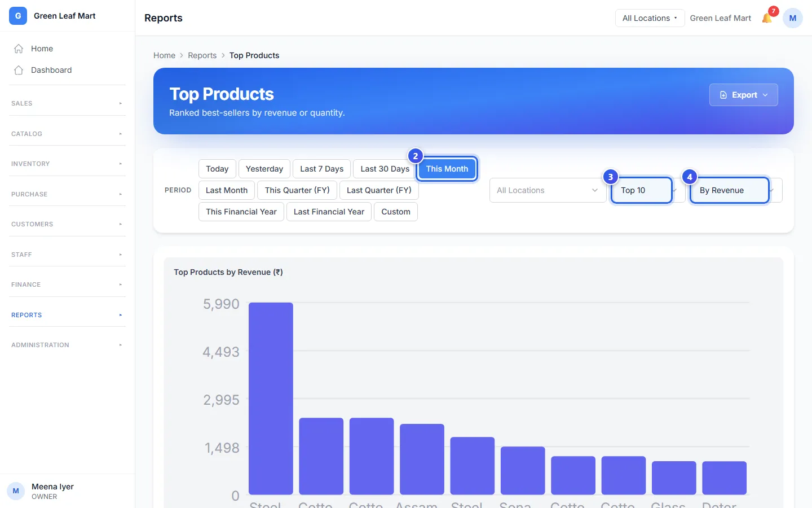
Task: Select the Yesterday period filter
Action: (264, 169)
